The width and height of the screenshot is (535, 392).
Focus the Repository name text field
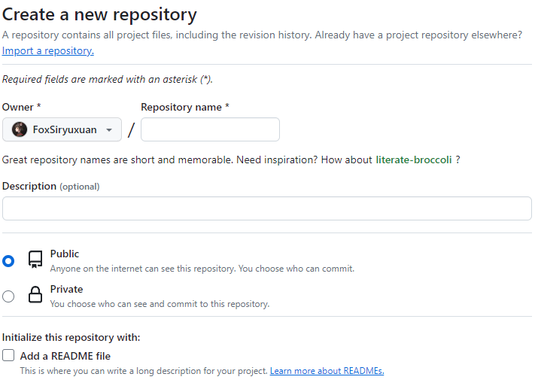point(210,129)
